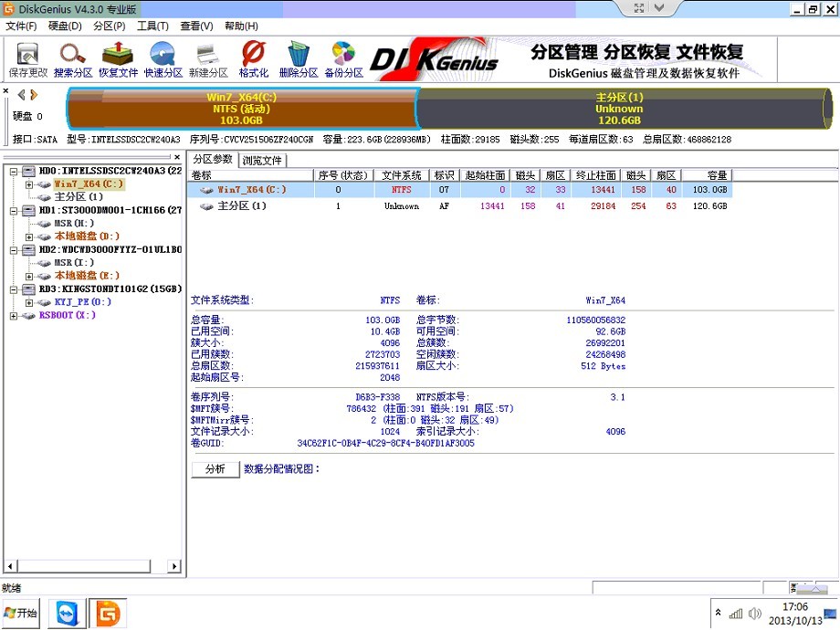
Task: Click the NTFS file system cell
Action: pos(401,190)
